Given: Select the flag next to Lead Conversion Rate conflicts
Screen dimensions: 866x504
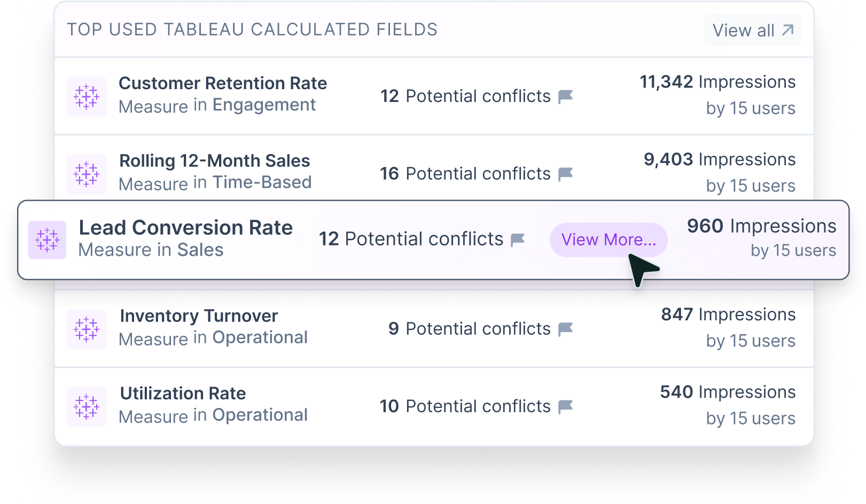Looking at the screenshot, I should 517,240.
